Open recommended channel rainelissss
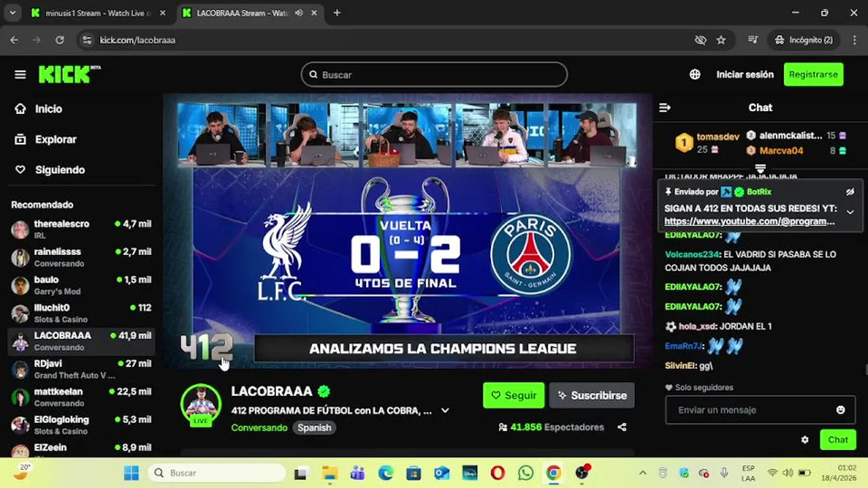The height and width of the screenshot is (488, 868). (81, 257)
